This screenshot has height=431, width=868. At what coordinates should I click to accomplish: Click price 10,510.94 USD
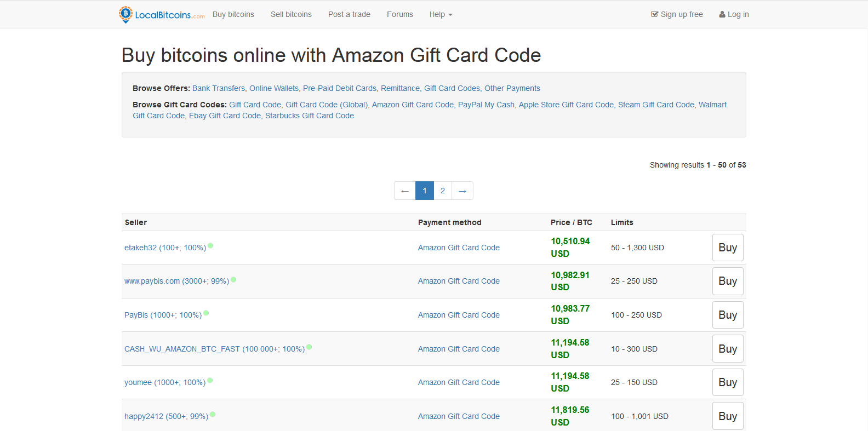(570, 248)
